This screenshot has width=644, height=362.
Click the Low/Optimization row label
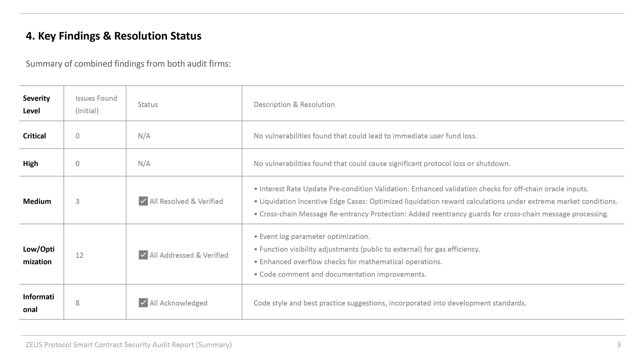38,255
